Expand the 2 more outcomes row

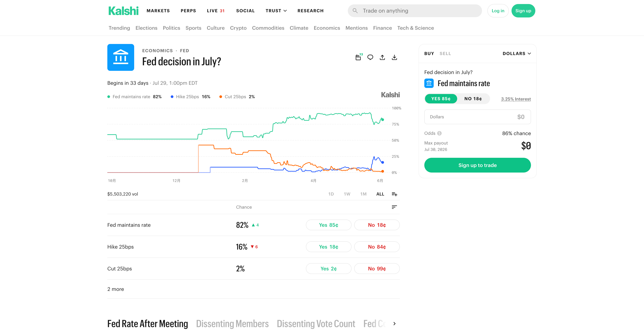(116, 289)
